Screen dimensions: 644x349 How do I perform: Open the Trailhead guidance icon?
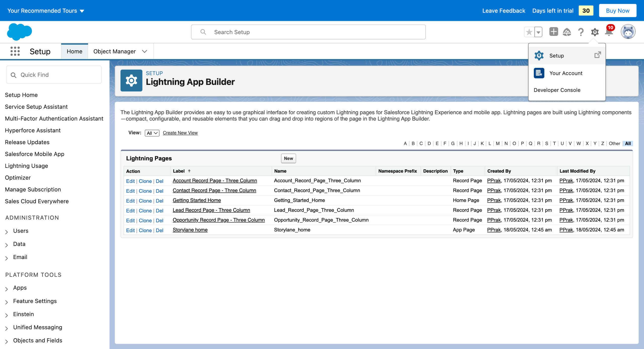click(567, 32)
